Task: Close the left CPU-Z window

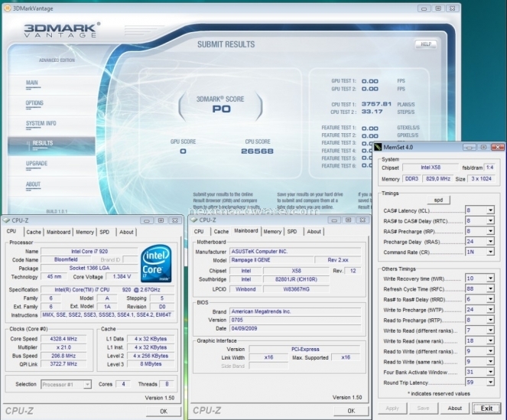Action: (x=175, y=220)
